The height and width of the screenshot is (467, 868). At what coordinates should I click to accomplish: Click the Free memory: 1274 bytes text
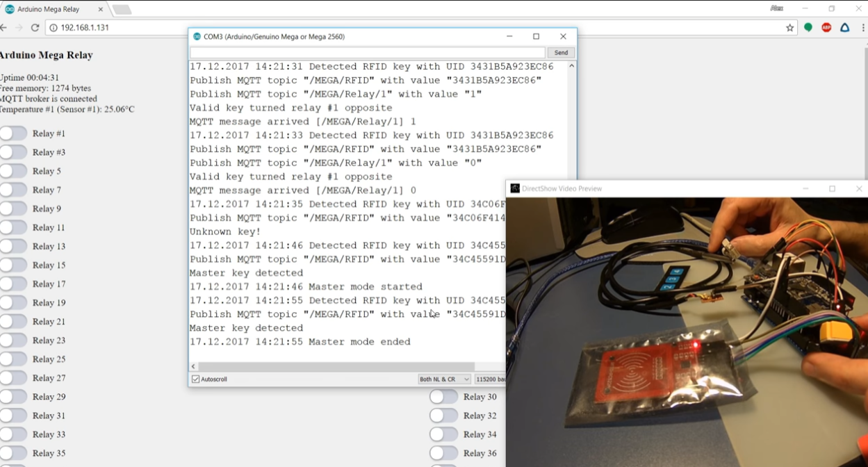coord(45,88)
